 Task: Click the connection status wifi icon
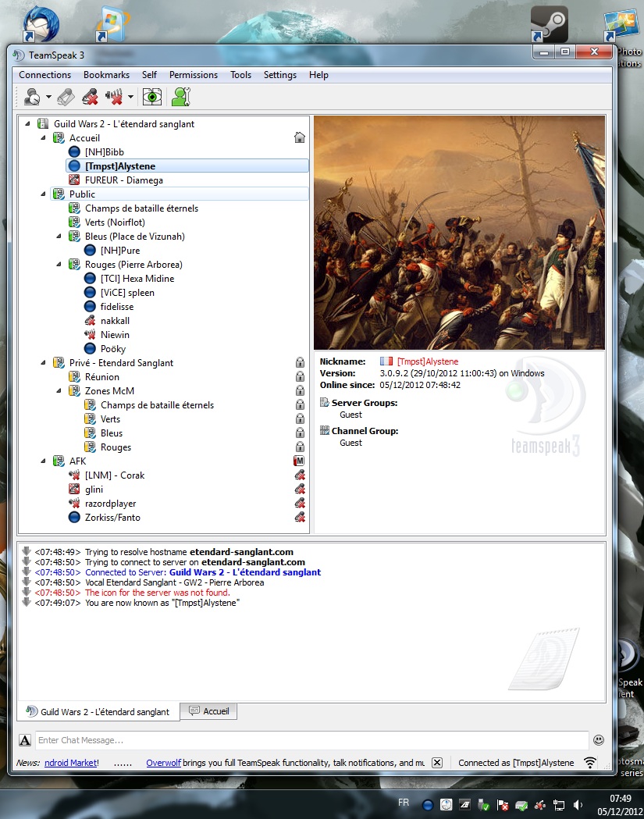tap(589, 763)
